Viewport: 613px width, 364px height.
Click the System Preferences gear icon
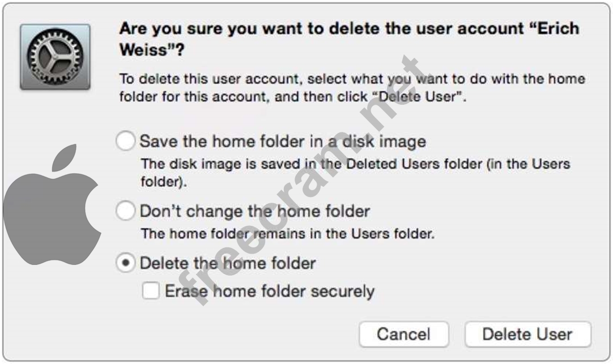55,57
